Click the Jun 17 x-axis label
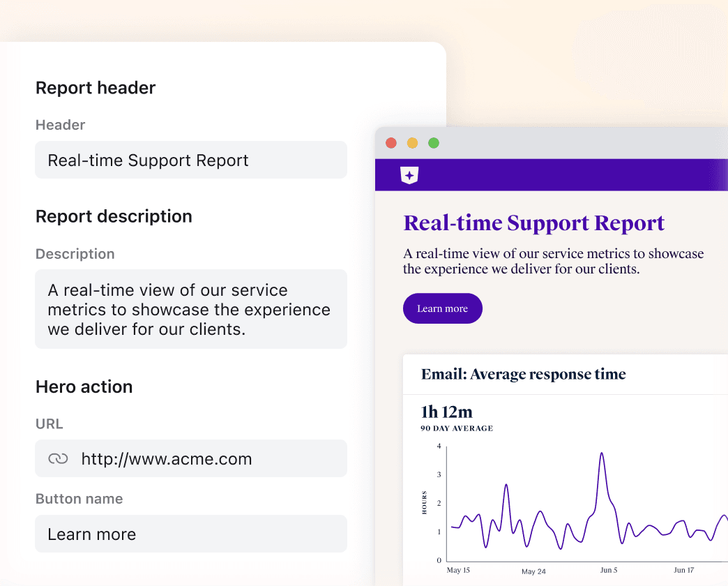Image resolution: width=728 pixels, height=586 pixels. (x=684, y=570)
